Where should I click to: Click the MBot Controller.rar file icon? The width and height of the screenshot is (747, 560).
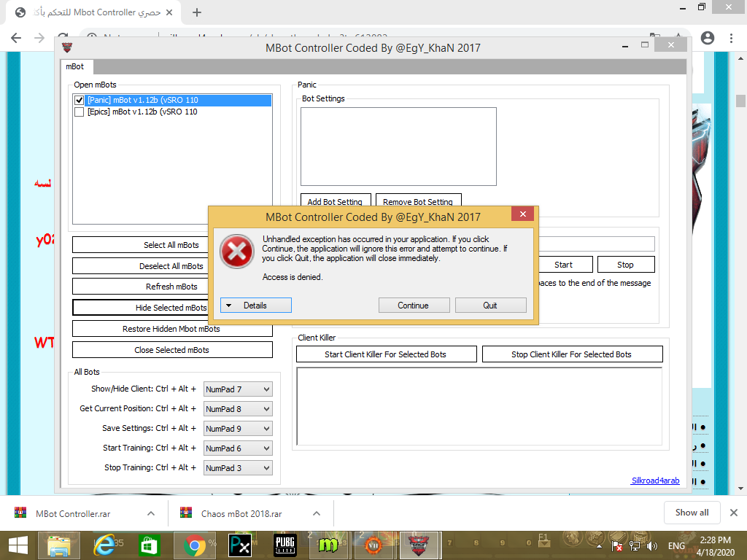20,513
